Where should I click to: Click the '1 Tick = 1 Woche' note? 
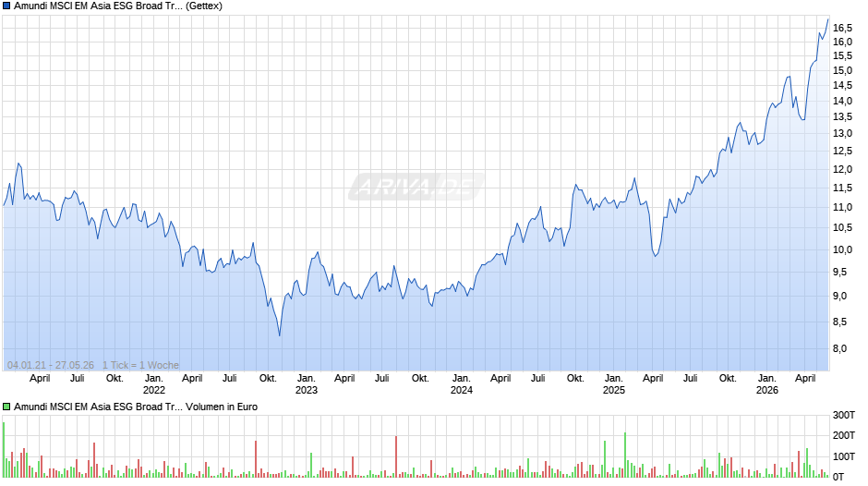click(140, 365)
